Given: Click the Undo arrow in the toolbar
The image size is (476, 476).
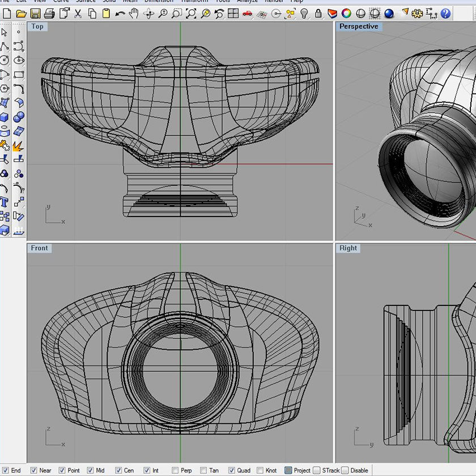Looking at the screenshot, I should tap(120, 13).
